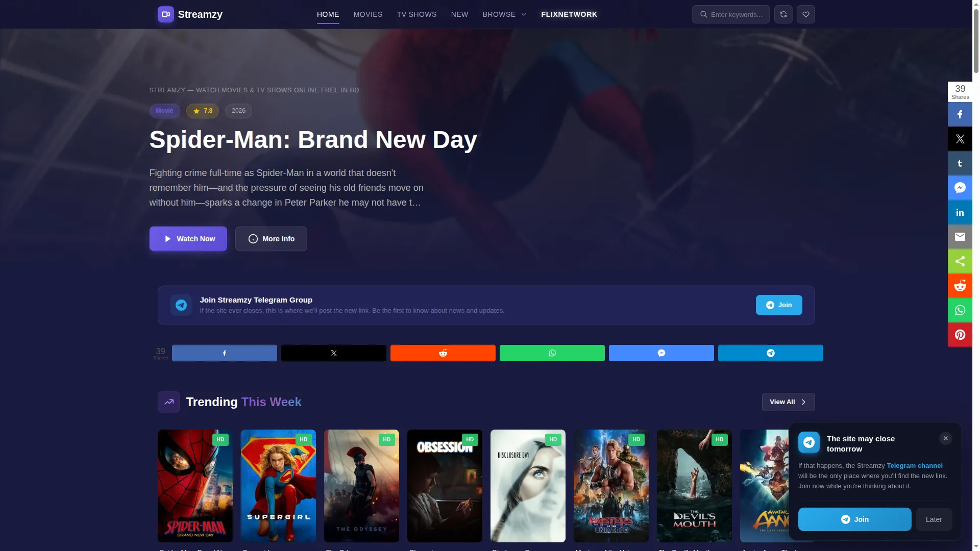The height and width of the screenshot is (551, 980).
Task: Open Spider-Man Brand New Day poster
Action: (x=195, y=486)
